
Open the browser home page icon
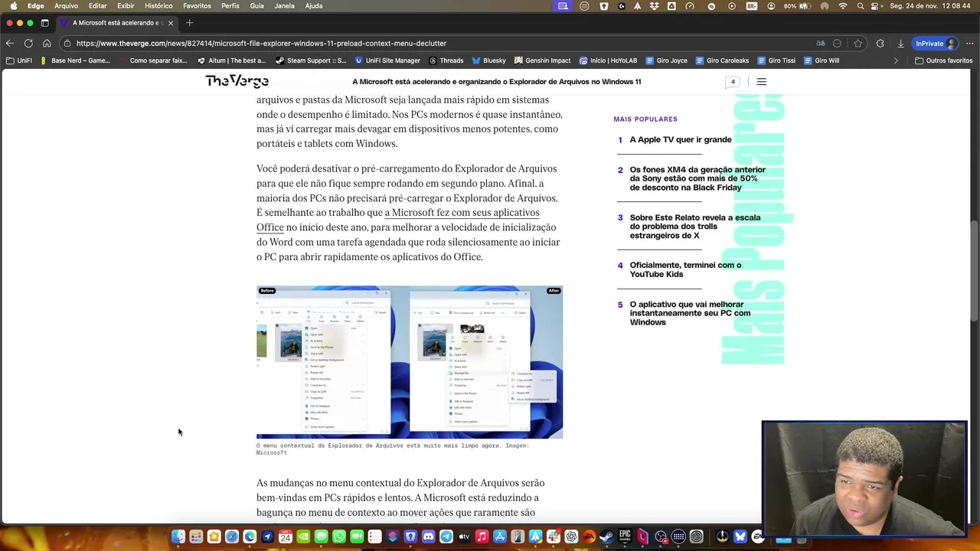tap(47, 44)
